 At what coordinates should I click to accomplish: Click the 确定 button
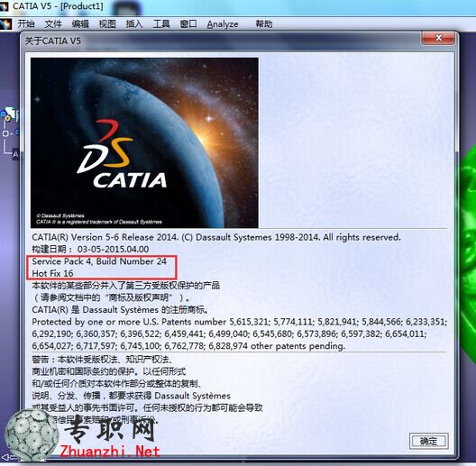tap(428, 441)
